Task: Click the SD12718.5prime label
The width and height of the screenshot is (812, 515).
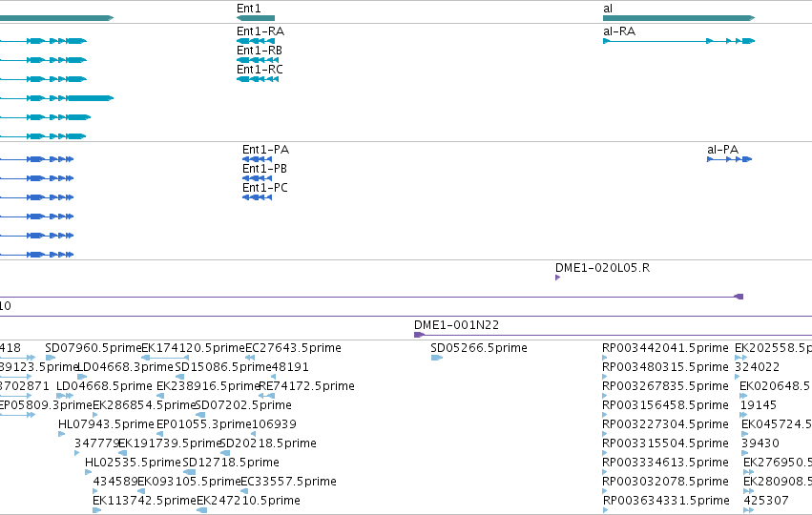Action: (x=231, y=463)
